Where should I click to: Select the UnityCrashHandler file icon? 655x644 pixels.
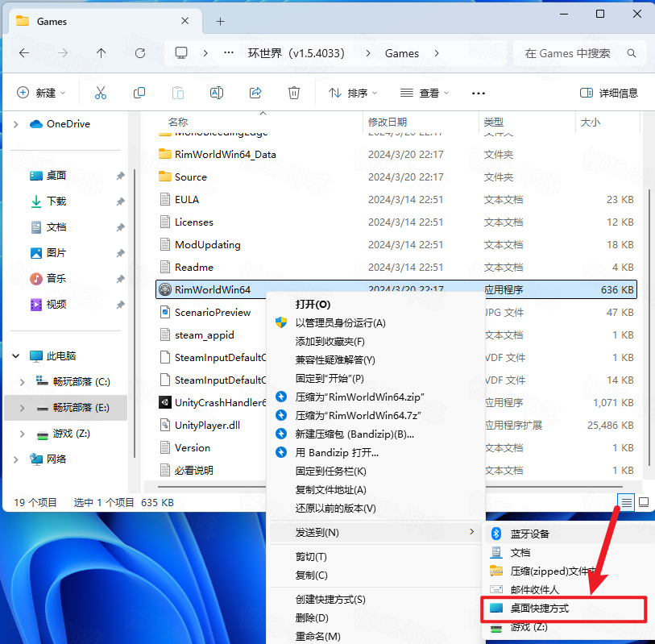165,402
